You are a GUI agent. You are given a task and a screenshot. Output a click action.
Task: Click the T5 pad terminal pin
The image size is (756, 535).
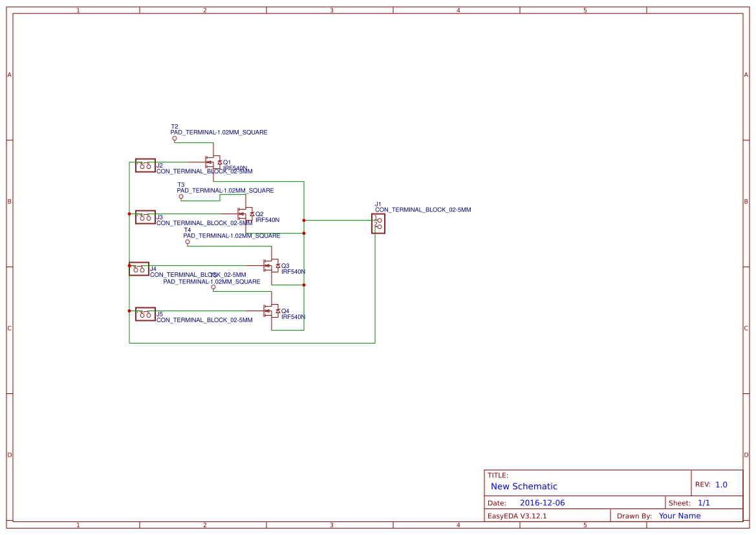(213, 289)
